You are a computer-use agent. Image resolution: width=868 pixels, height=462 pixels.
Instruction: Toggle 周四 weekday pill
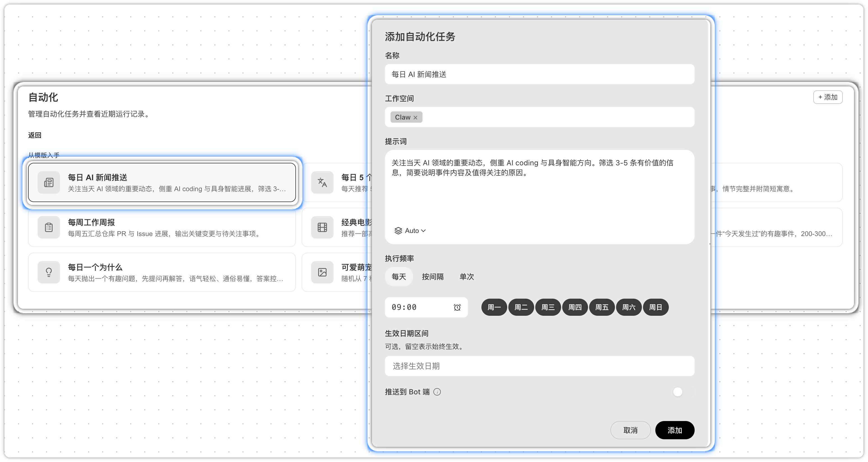coord(575,307)
